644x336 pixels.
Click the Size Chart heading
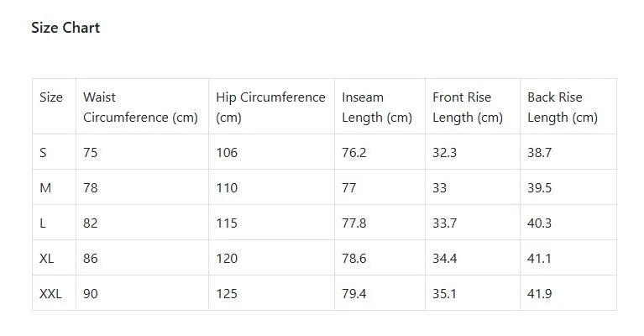65,28
